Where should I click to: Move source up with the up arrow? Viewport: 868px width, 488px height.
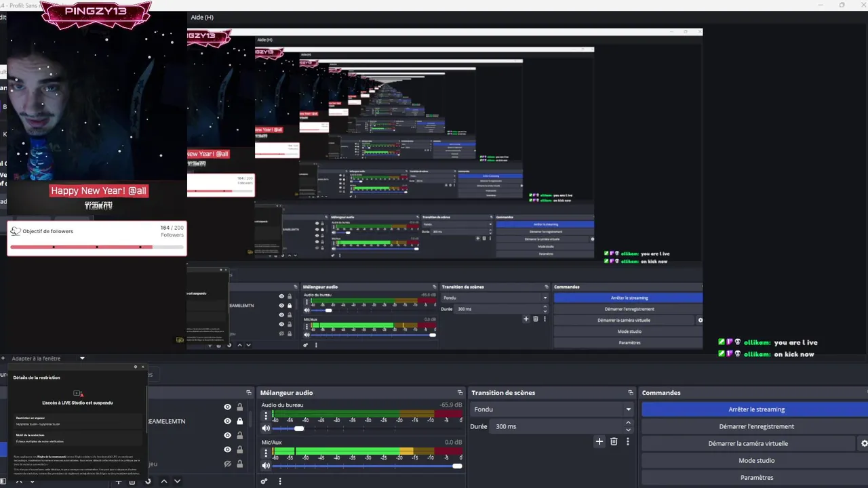163,481
